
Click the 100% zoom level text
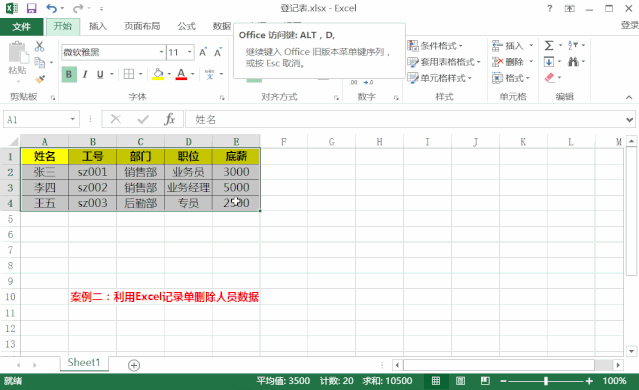pyautogui.click(x=614, y=381)
